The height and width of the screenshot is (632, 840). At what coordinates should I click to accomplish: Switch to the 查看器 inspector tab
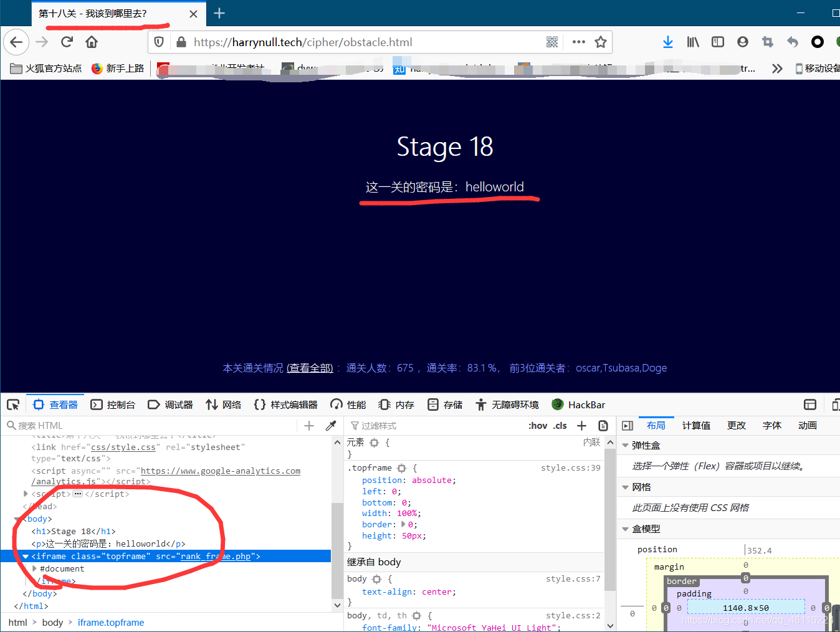point(55,405)
